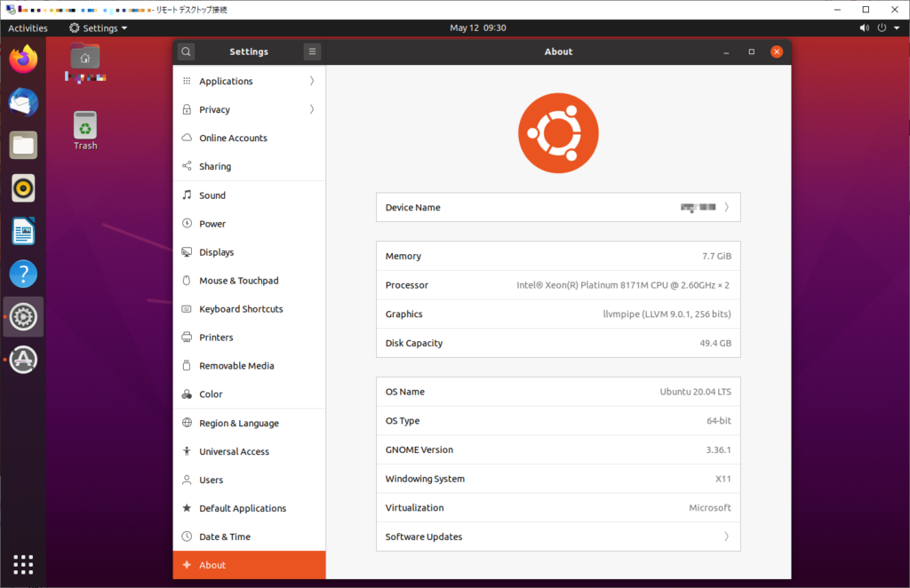Open Thunderbird mail from the dock

coord(23,102)
